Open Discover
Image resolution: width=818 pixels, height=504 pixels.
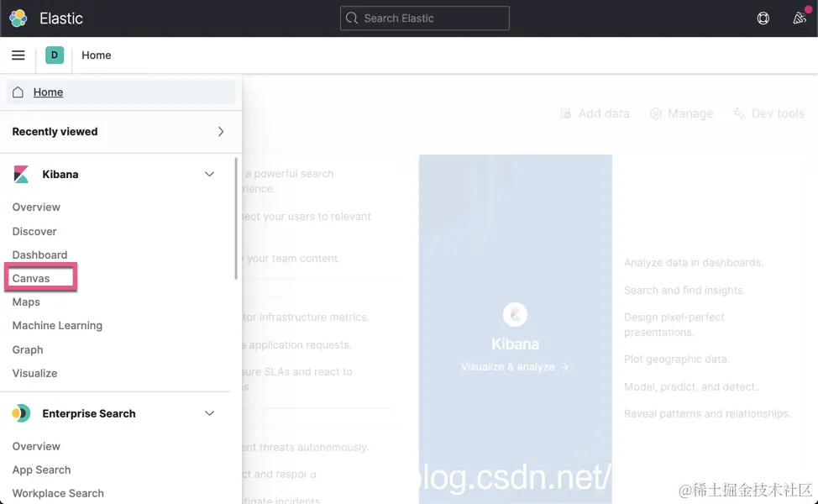click(34, 231)
